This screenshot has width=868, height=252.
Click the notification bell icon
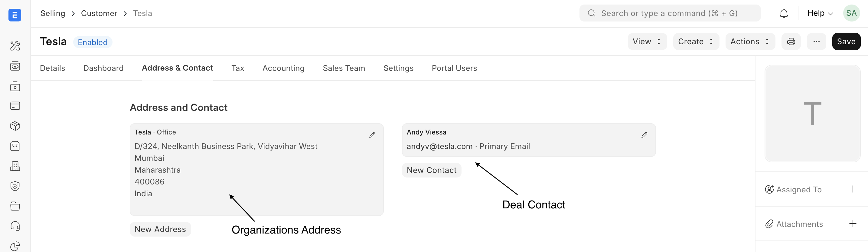pos(784,14)
